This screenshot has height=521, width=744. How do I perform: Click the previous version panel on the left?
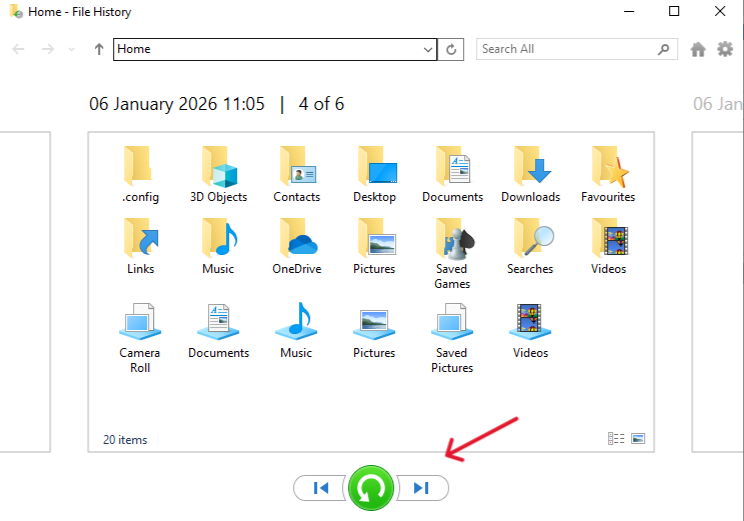coord(25,292)
